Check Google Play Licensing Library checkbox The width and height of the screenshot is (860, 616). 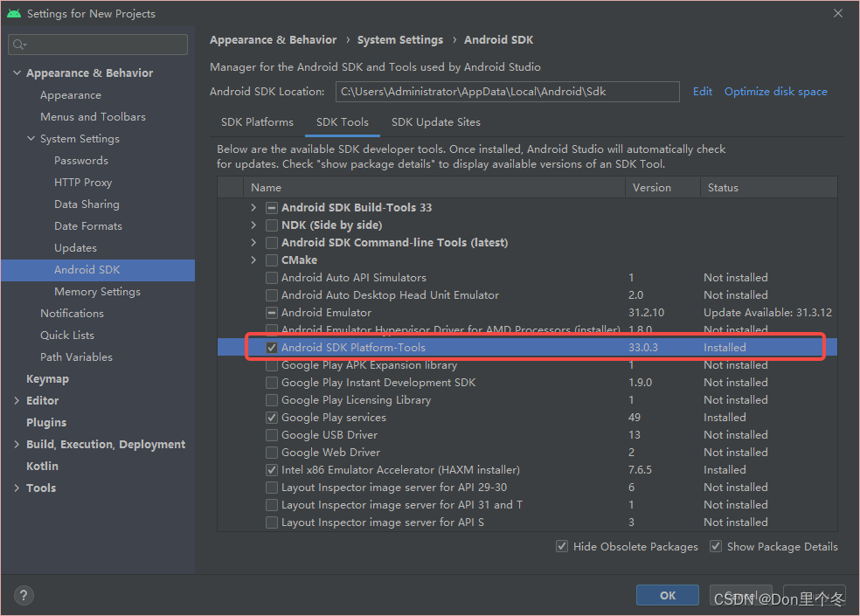pyautogui.click(x=272, y=400)
